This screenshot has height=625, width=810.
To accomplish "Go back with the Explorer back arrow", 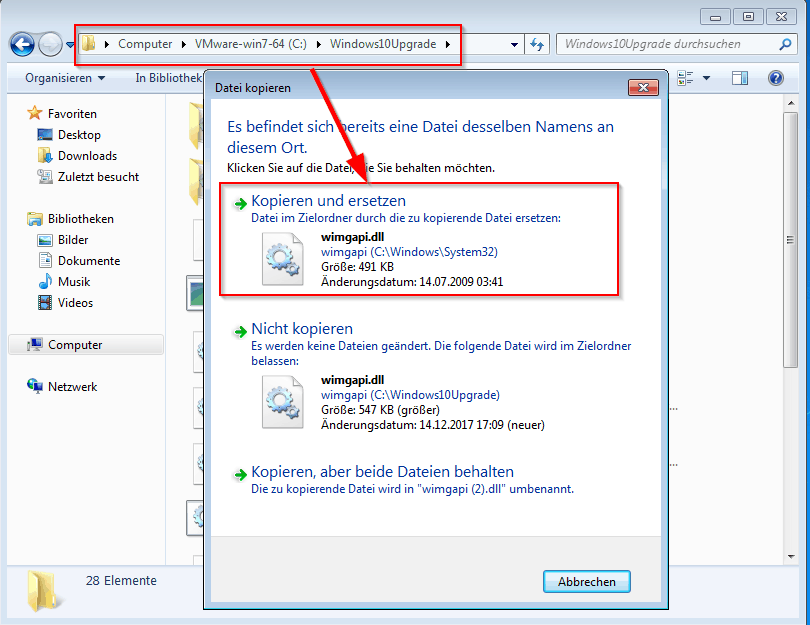I will 22,44.
